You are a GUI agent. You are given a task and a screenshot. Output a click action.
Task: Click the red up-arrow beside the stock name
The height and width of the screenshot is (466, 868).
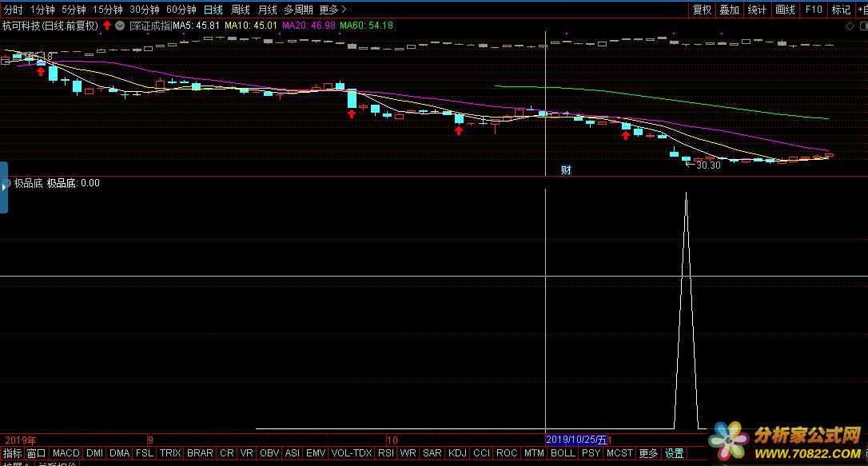107,26
